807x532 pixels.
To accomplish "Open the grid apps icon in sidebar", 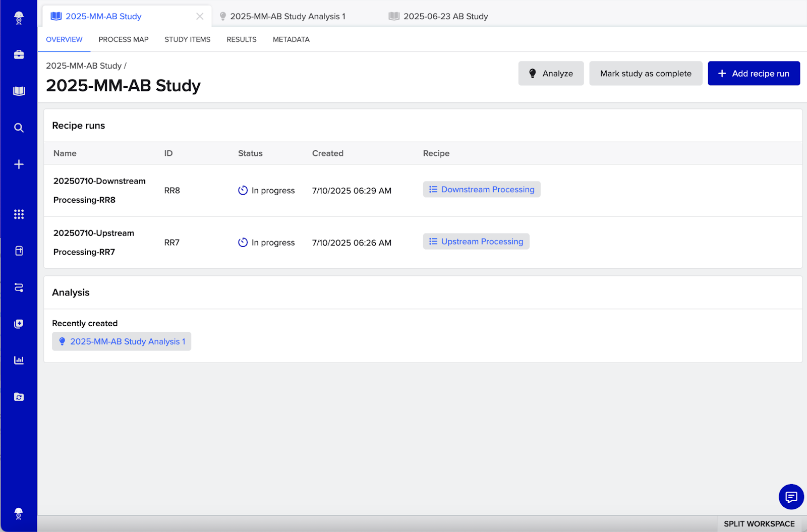I will tap(19, 214).
